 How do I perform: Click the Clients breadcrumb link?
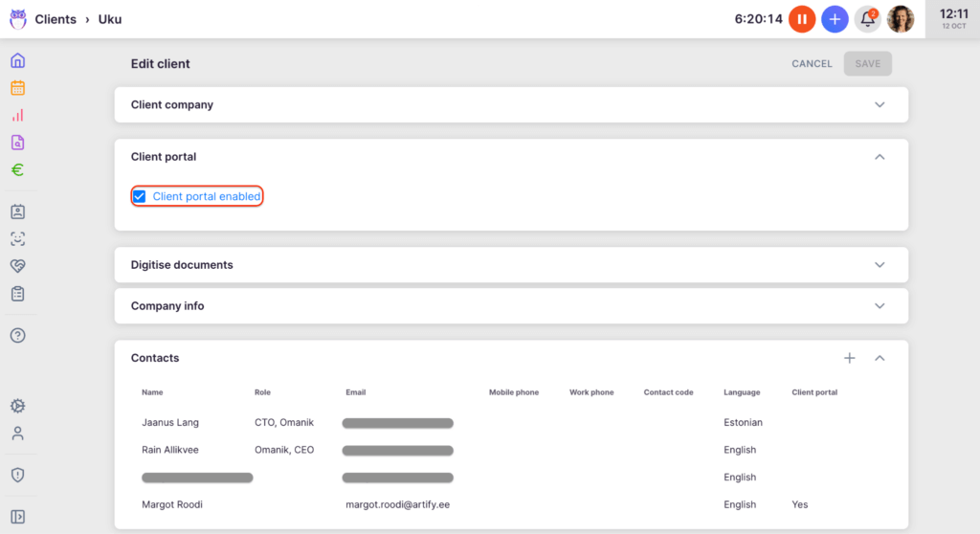tap(56, 19)
